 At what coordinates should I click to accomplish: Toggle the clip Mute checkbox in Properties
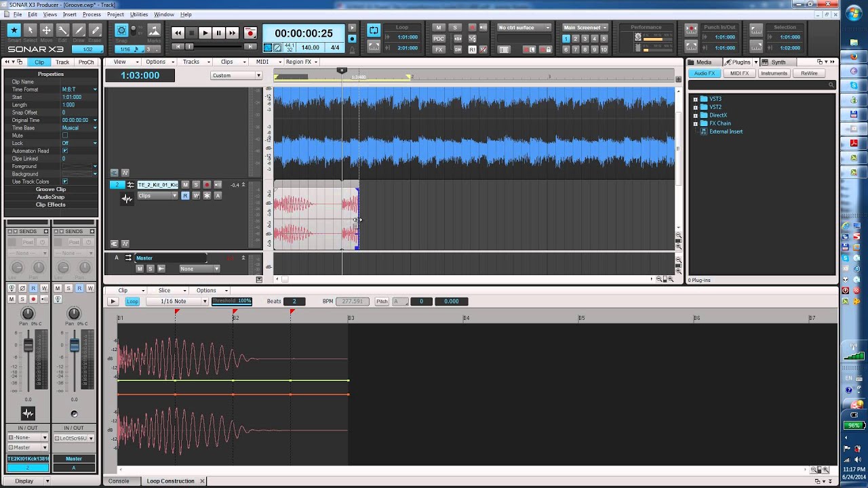tap(65, 136)
